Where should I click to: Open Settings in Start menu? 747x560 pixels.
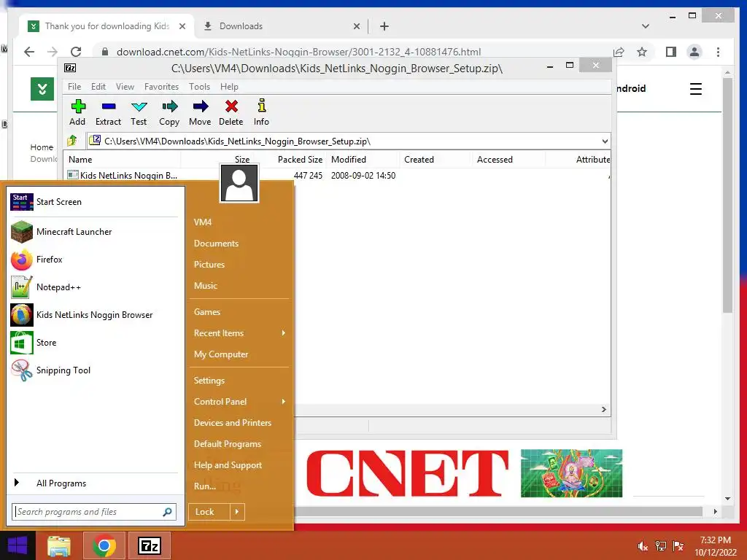pyautogui.click(x=209, y=381)
